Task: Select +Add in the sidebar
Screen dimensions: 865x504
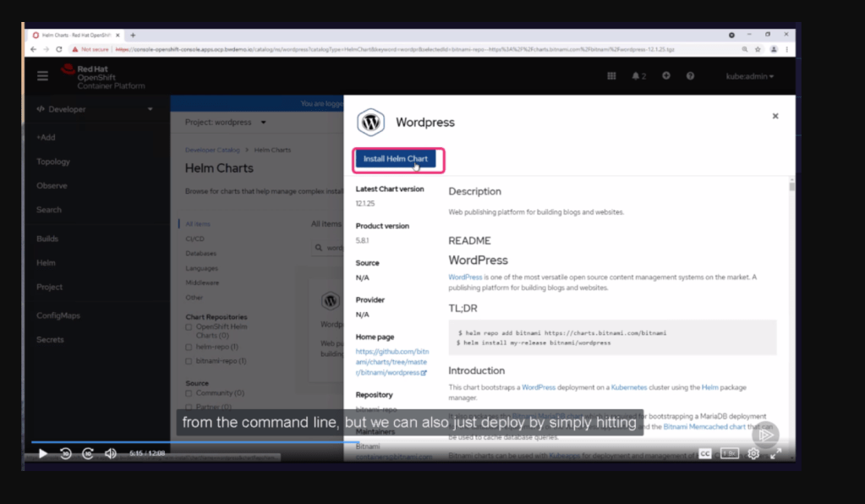Action: coord(46,137)
